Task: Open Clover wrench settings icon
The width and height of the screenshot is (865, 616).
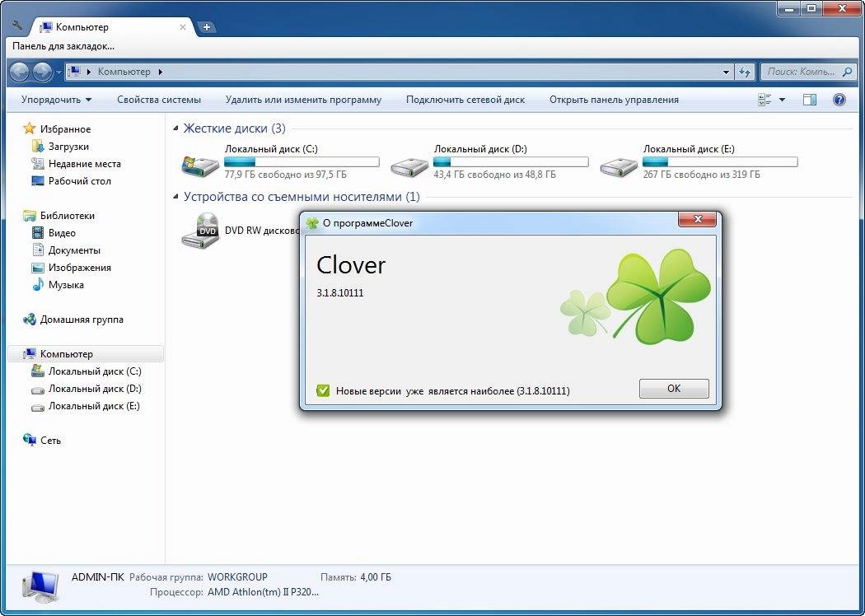Action: coord(16,26)
